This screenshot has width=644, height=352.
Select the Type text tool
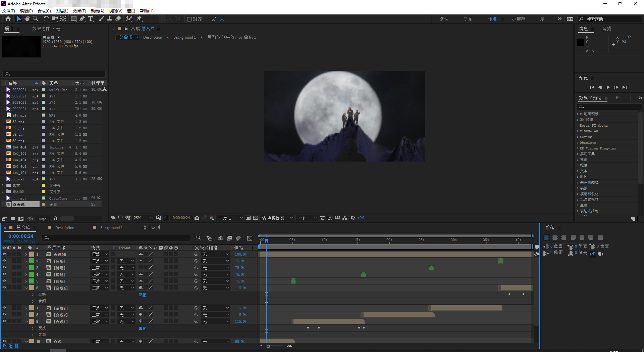[x=91, y=19]
